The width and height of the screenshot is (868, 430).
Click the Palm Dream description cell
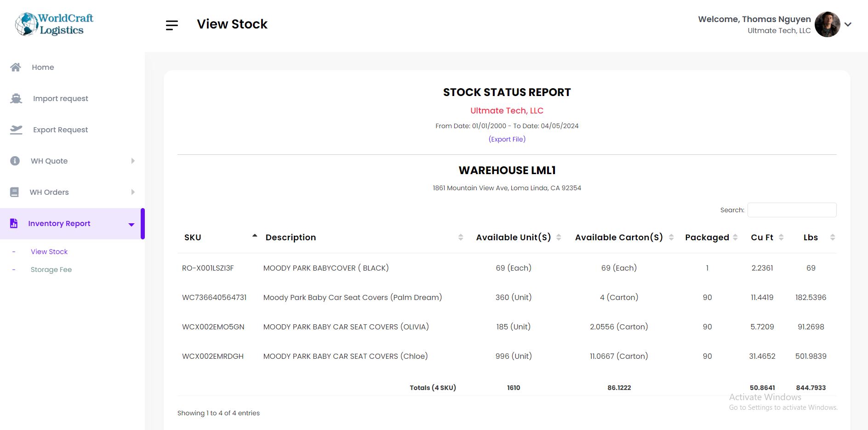click(x=353, y=297)
